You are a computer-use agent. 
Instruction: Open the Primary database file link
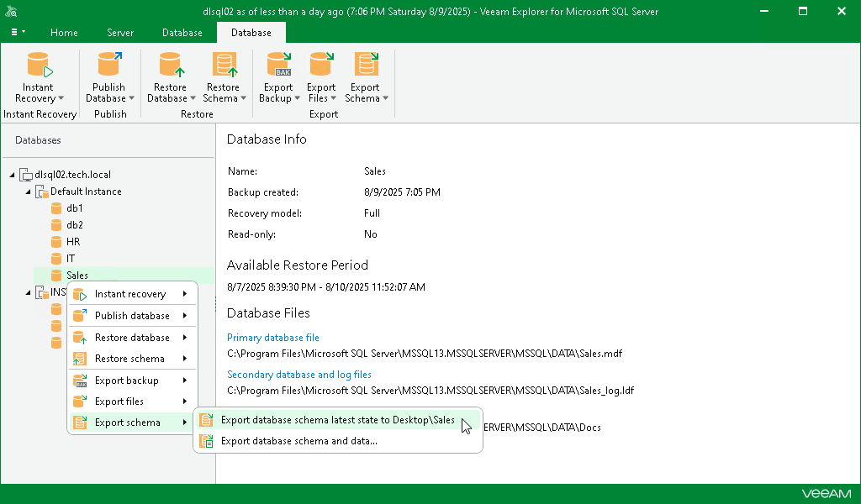[x=273, y=337]
